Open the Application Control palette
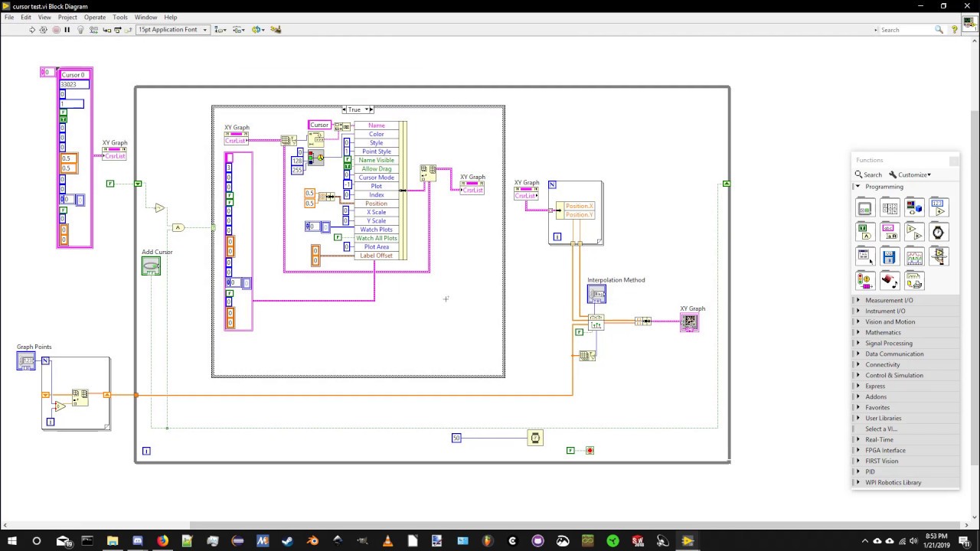The image size is (980, 551). [x=939, y=256]
